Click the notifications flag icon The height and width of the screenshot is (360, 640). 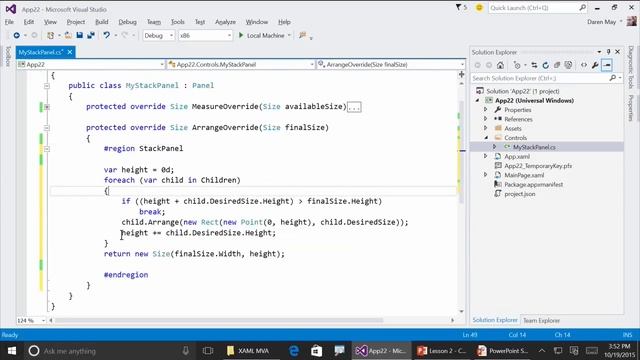[459, 7]
